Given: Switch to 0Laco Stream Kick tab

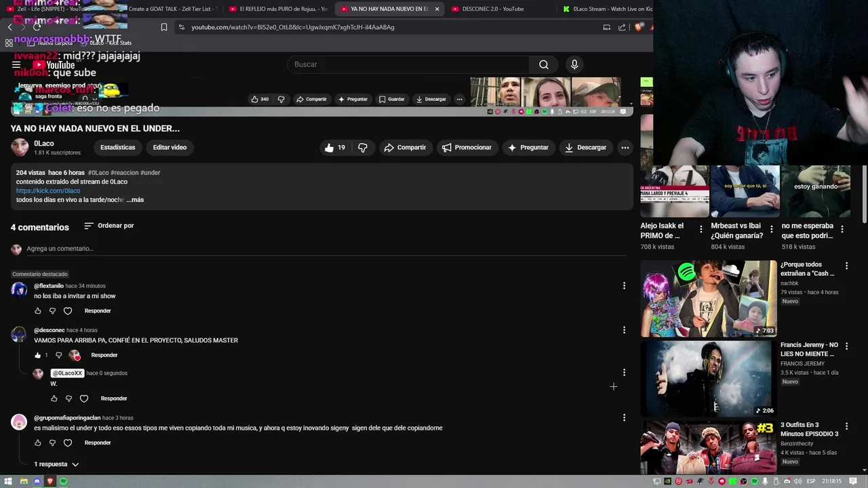Looking at the screenshot, I should coord(606,9).
